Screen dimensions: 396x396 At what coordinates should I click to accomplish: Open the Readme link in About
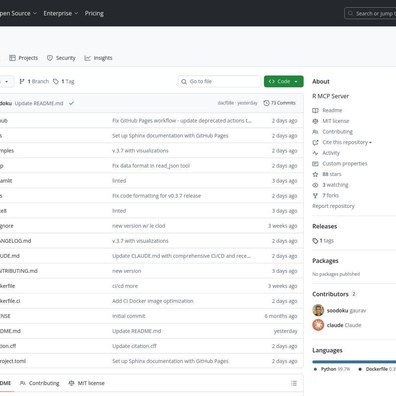pyautogui.click(x=332, y=110)
